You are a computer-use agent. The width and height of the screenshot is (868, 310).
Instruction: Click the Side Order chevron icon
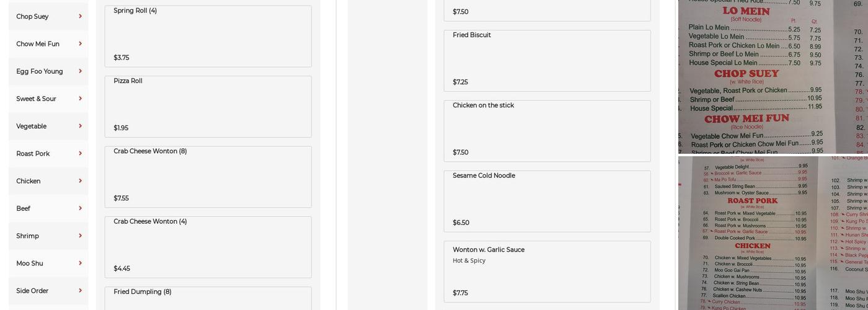(80, 290)
